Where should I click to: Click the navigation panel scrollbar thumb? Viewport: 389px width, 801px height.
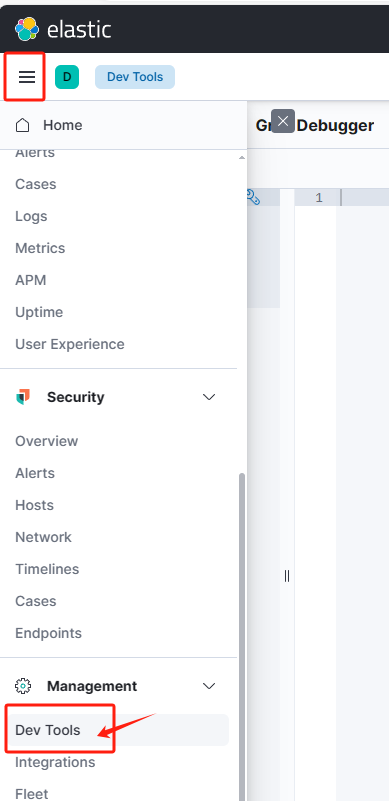(242, 637)
